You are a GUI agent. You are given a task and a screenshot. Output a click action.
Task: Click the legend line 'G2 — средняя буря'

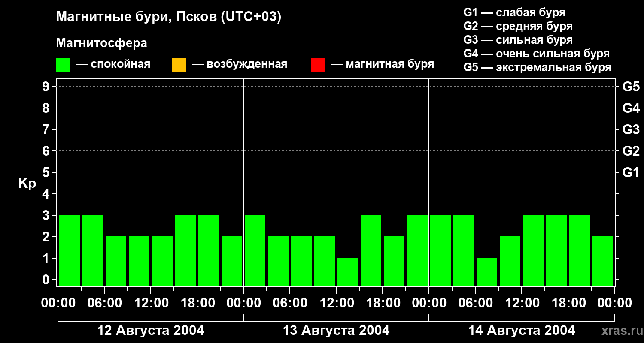(x=518, y=26)
